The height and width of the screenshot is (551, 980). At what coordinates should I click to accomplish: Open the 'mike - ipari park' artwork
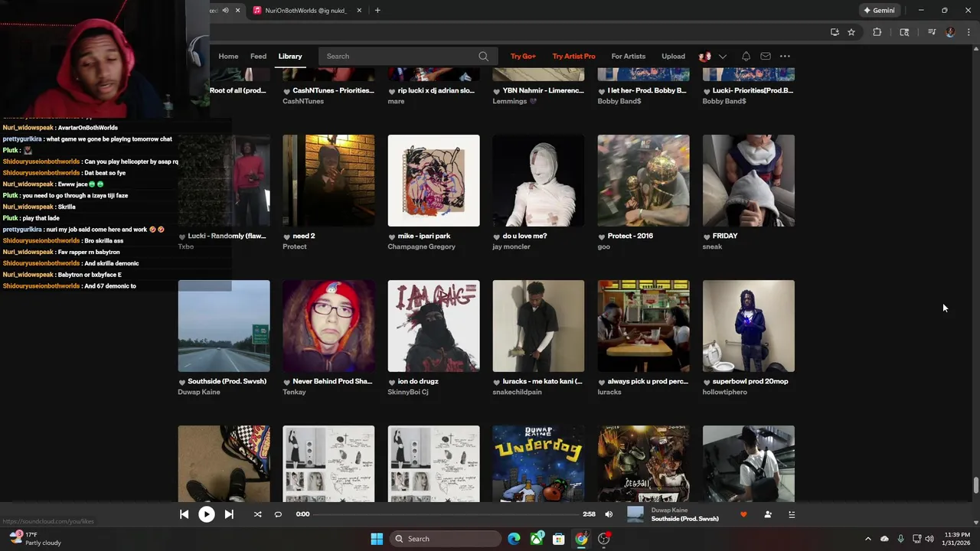433,181
